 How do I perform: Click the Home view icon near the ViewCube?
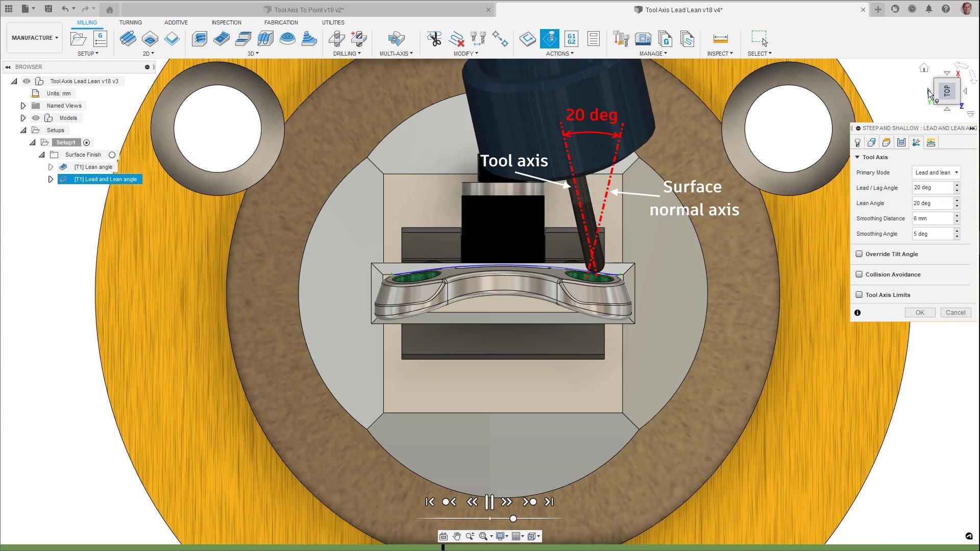924,68
